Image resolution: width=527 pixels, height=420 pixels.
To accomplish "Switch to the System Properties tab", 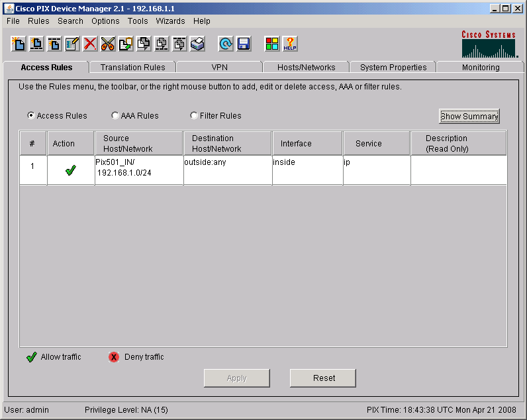I will [393, 68].
